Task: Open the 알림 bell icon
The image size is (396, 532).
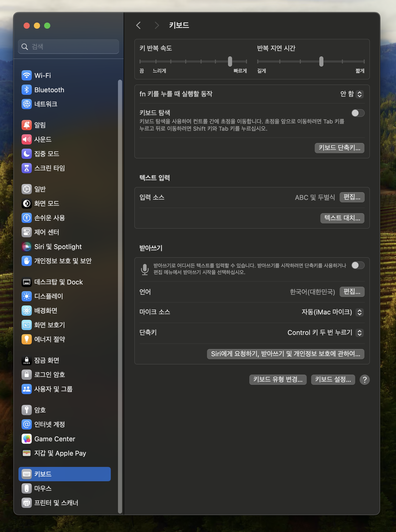Action: (27, 125)
